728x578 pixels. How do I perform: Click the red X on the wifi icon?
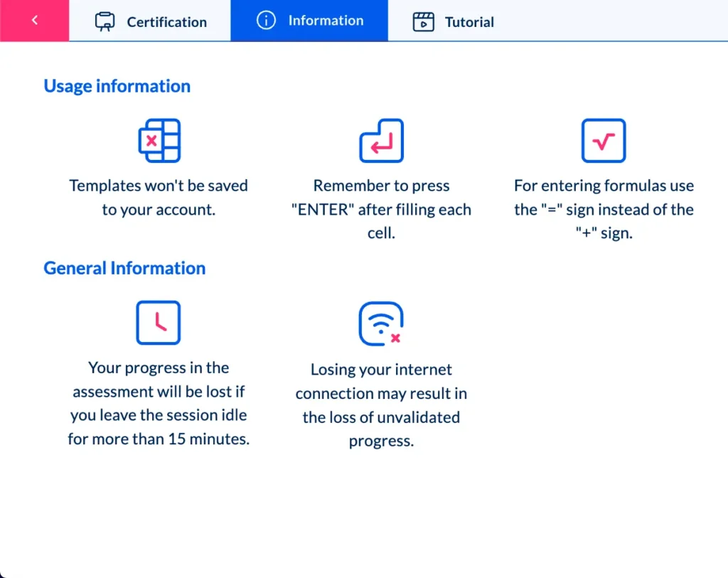click(396, 337)
